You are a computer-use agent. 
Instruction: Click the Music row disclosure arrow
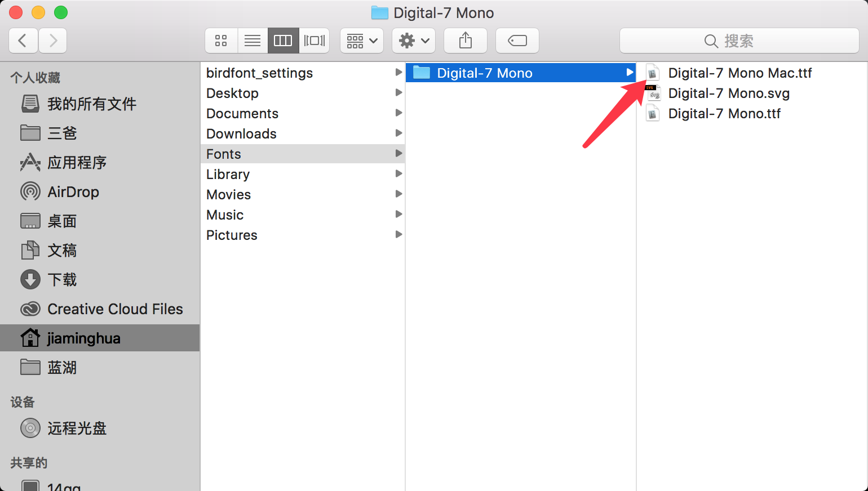click(x=398, y=214)
